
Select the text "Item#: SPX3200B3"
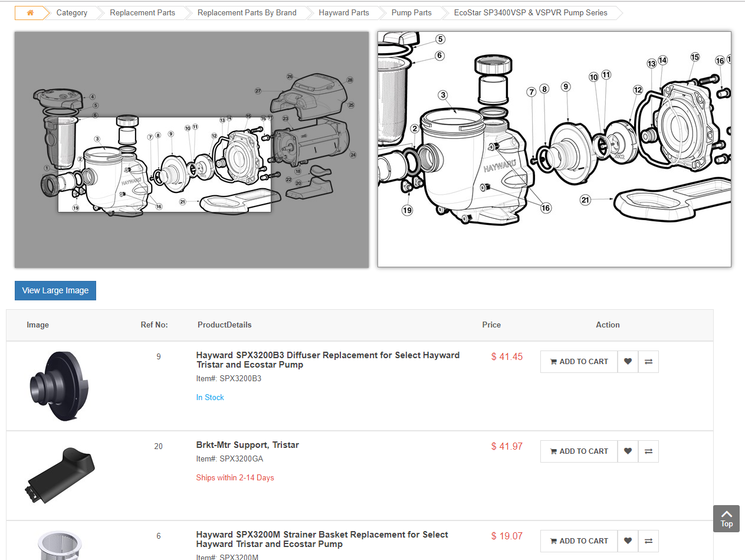tap(229, 379)
